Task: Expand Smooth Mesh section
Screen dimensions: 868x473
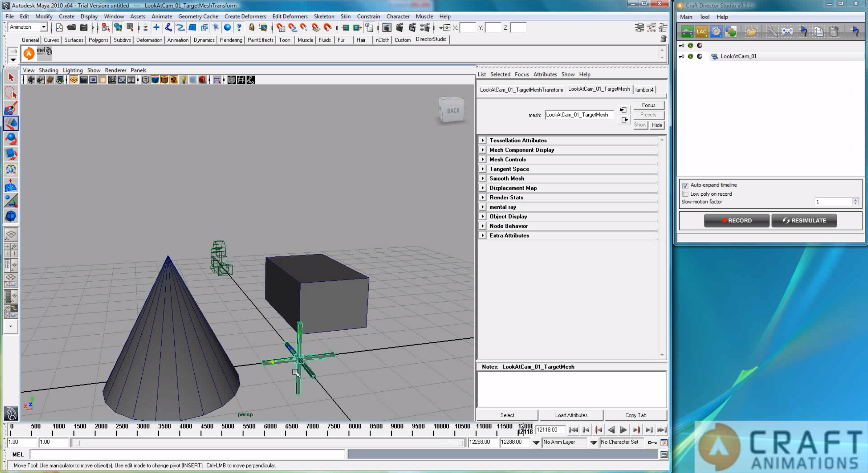Action: click(482, 178)
